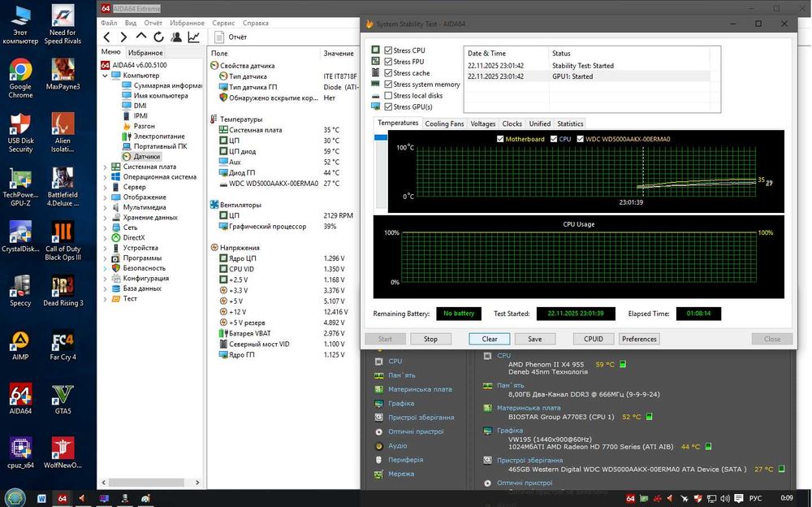Expand the Операционная система tree node
Screen dimensions: 812x507
coord(105,177)
